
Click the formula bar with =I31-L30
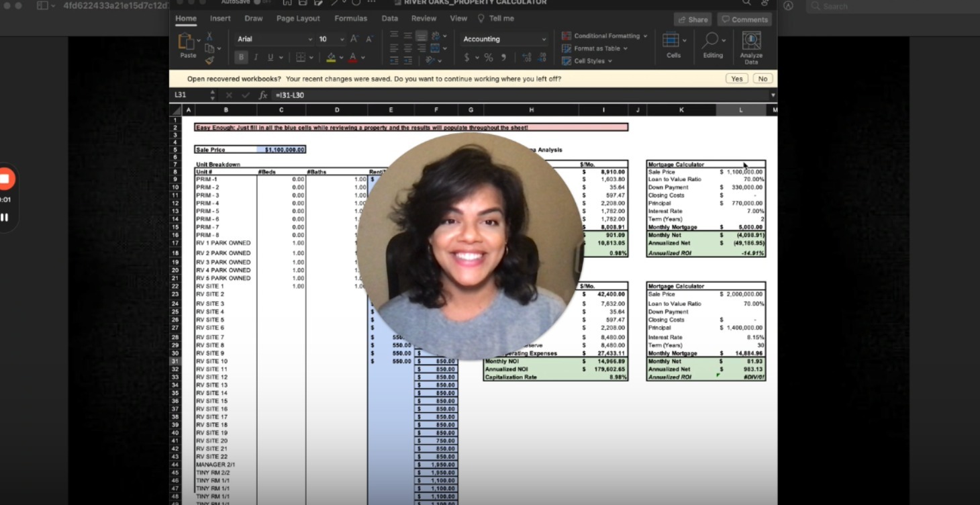pos(520,95)
